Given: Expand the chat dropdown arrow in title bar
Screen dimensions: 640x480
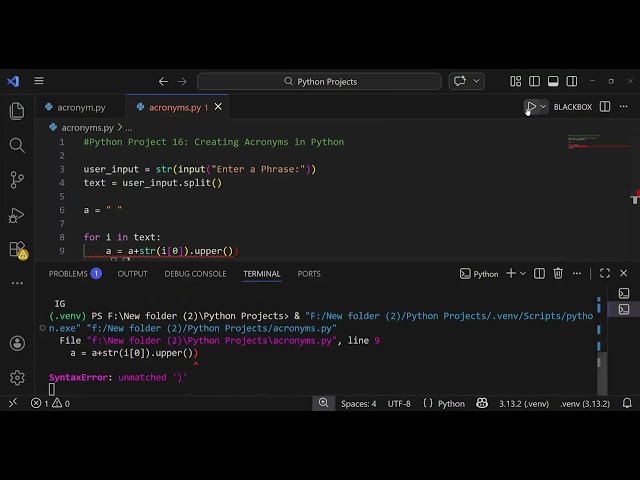Looking at the screenshot, I should click(476, 81).
